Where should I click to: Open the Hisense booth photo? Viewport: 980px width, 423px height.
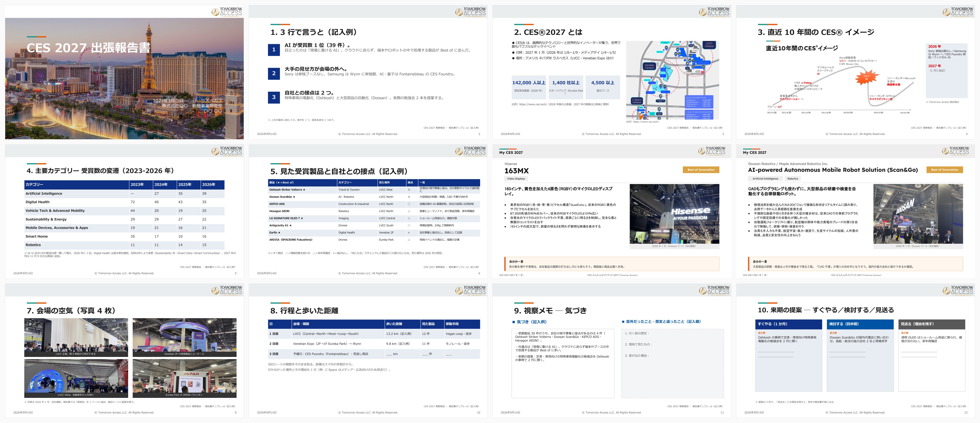[674, 214]
